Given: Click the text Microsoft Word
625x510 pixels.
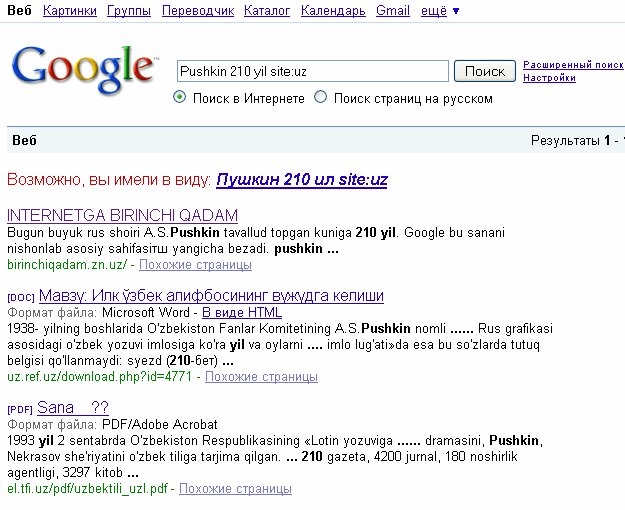Looking at the screenshot, I should click(x=146, y=312).
